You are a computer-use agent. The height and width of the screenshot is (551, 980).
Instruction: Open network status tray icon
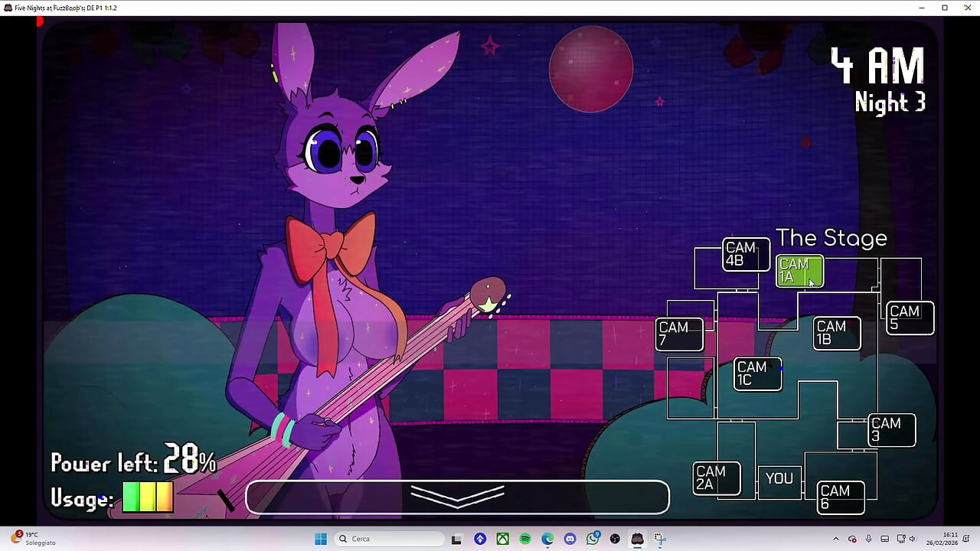pyautogui.click(x=901, y=539)
